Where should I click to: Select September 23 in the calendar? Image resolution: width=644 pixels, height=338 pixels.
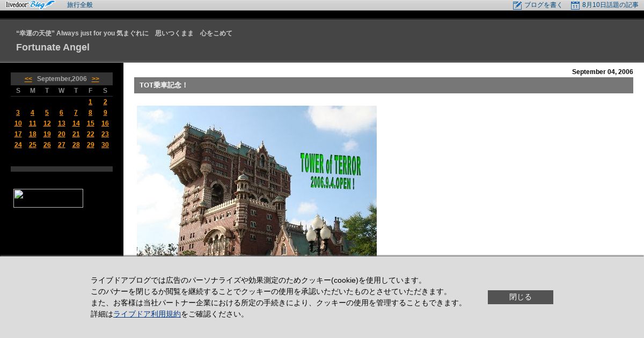(105, 134)
